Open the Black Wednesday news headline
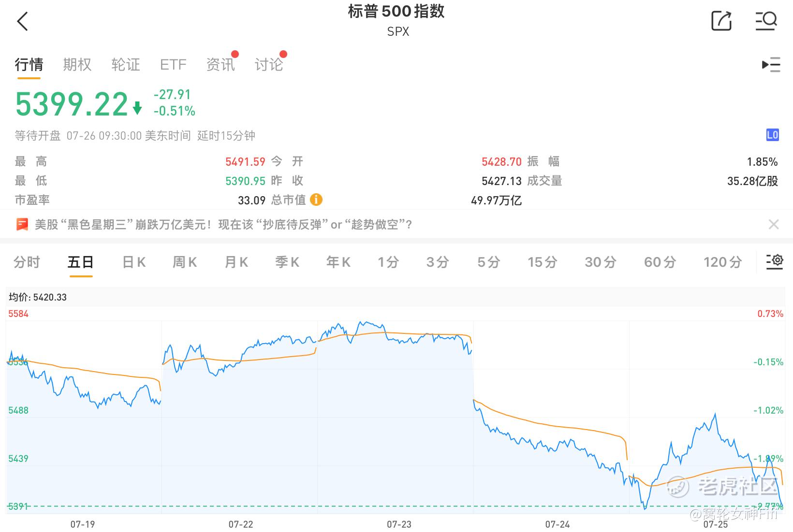 click(x=223, y=224)
